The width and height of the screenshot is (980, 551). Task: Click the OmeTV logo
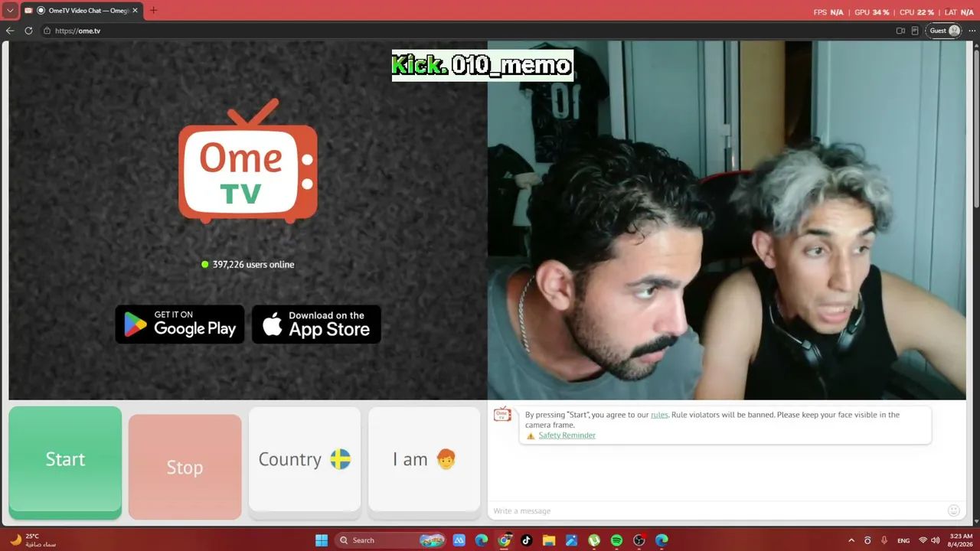[x=248, y=162]
